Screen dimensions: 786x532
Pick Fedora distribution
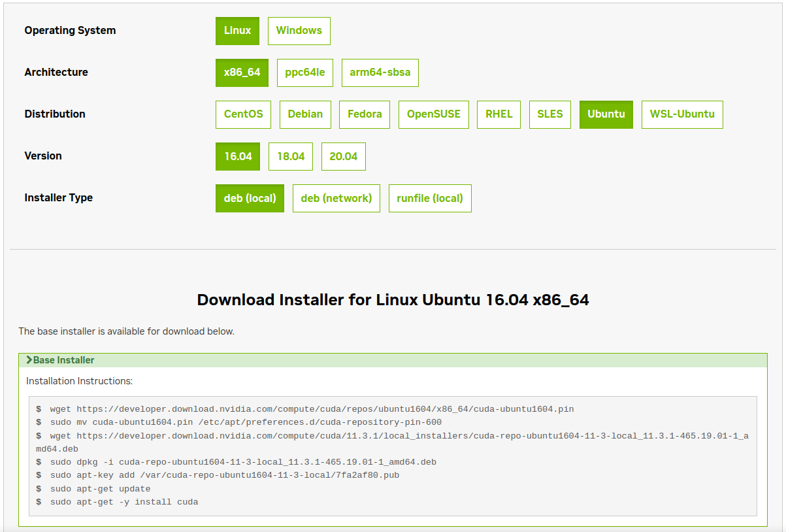(365, 114)
